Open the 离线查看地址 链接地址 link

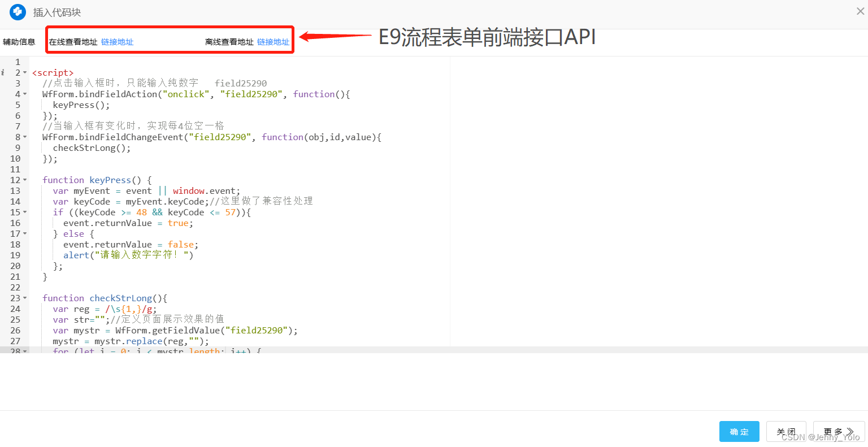click(x=274, y=41)
